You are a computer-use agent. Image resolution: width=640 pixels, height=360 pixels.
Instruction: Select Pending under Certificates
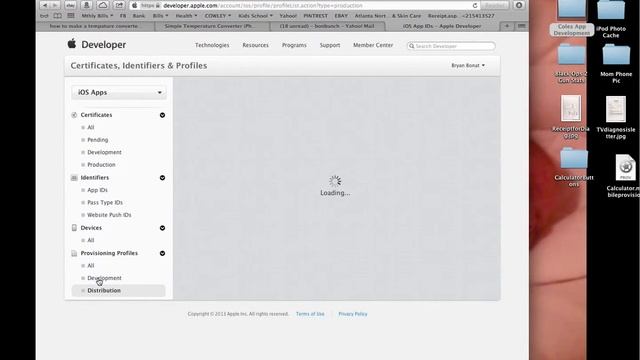[x=98, y=140]
